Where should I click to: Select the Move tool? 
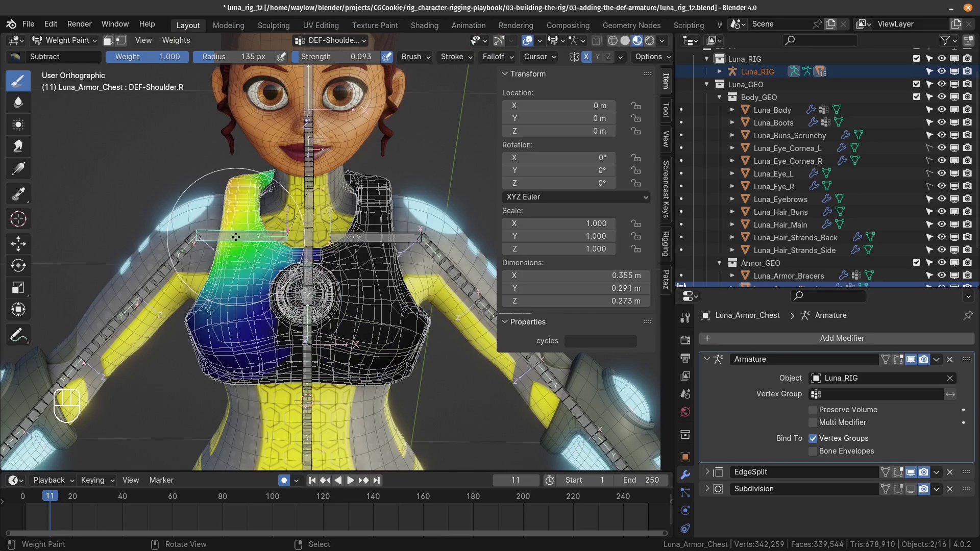coord(18,243)
